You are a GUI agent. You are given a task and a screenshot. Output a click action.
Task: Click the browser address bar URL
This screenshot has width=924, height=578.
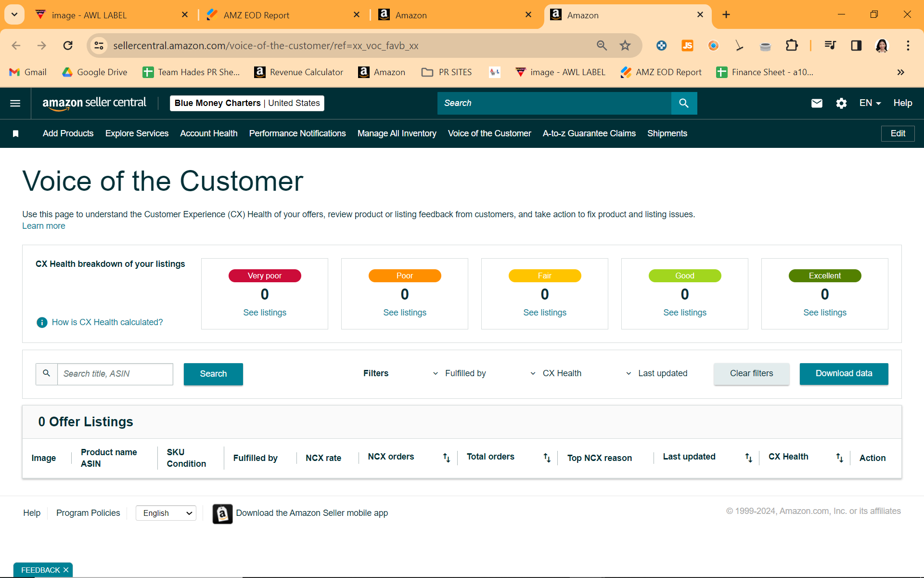coord(266,45)
